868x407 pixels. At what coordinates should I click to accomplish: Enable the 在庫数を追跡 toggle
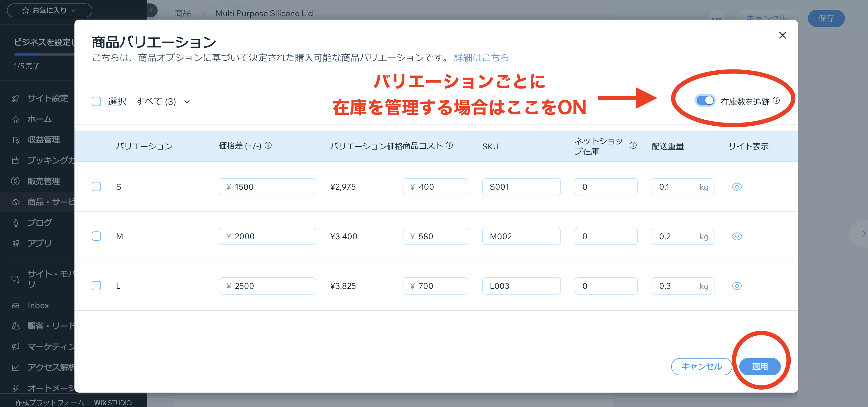click(705, 100)
